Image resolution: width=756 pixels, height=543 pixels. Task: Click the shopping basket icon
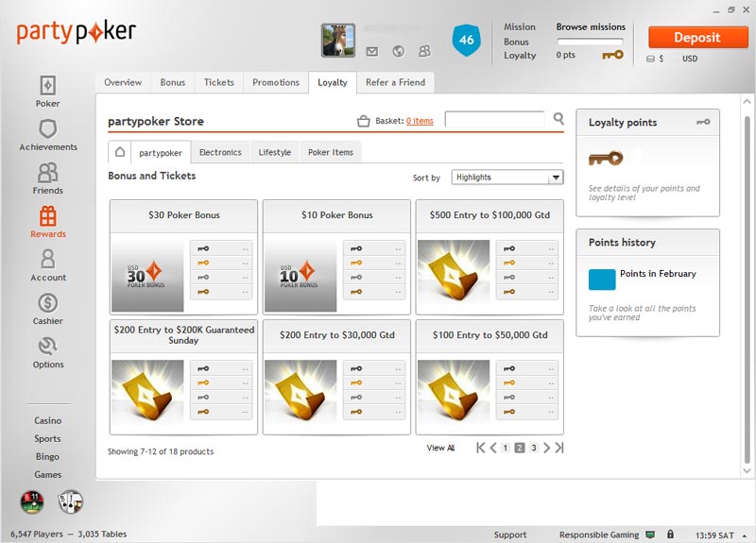click(x=364, y=121)
